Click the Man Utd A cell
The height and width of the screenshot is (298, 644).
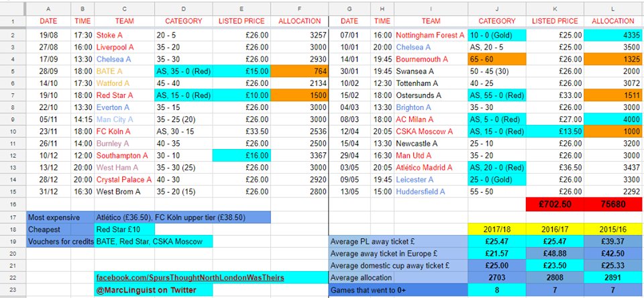coord(431,156)
